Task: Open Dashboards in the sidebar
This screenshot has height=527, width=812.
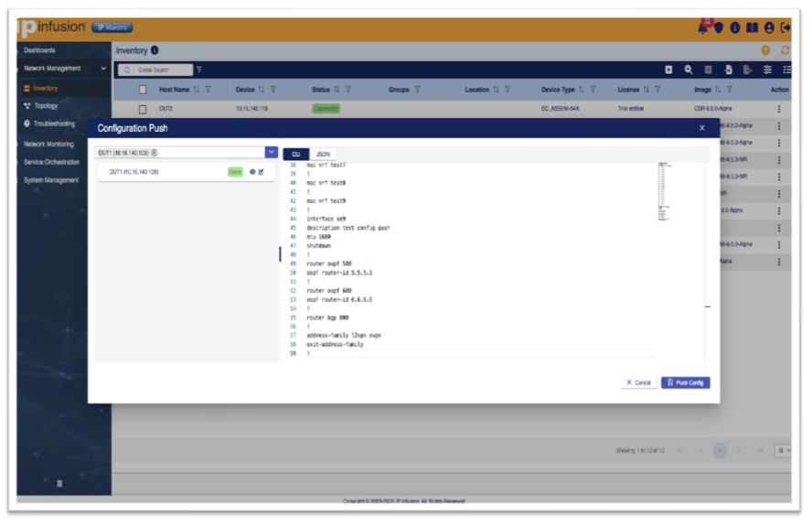Action: click(x=39, y=50)
